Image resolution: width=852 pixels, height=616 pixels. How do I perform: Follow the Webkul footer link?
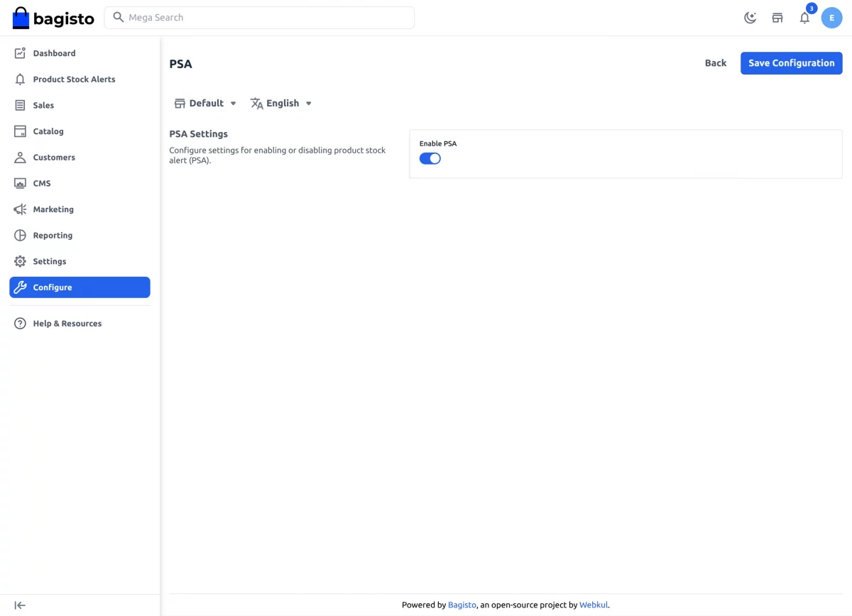coord(594,605)
